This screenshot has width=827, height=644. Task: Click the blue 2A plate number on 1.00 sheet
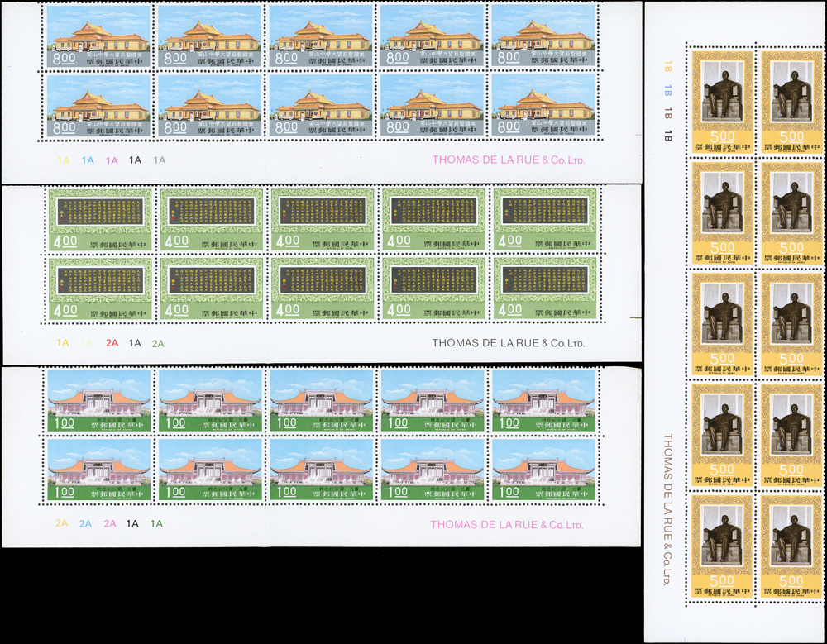(86, 523)
